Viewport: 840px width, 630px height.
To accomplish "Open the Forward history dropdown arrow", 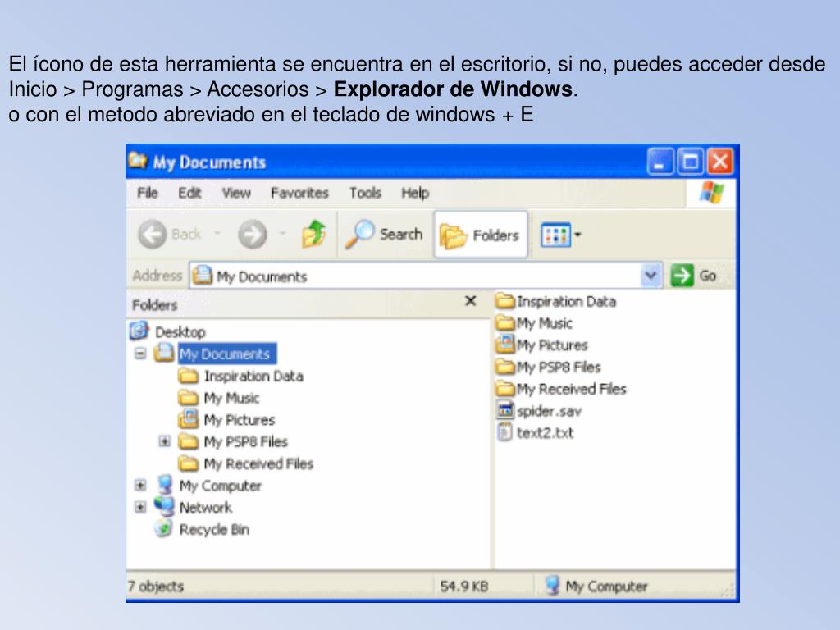I will (x=283, y=234).
